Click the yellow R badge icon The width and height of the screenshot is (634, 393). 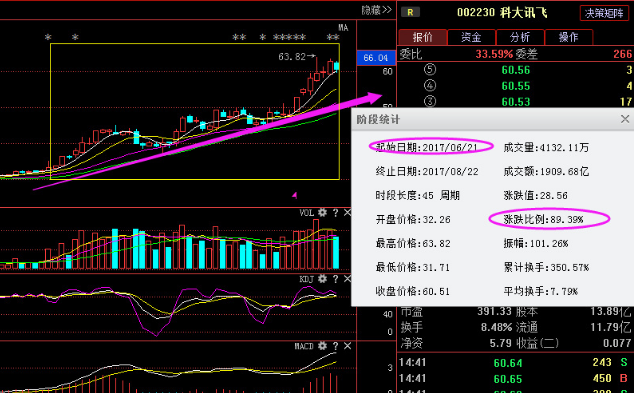pyautogui.click(x=410, y=13)
